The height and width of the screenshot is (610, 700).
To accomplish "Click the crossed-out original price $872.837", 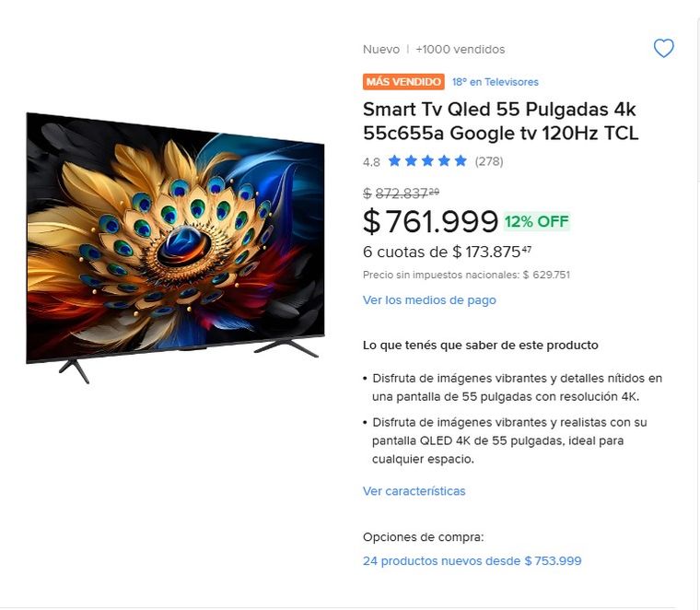I will pos(401,194).
